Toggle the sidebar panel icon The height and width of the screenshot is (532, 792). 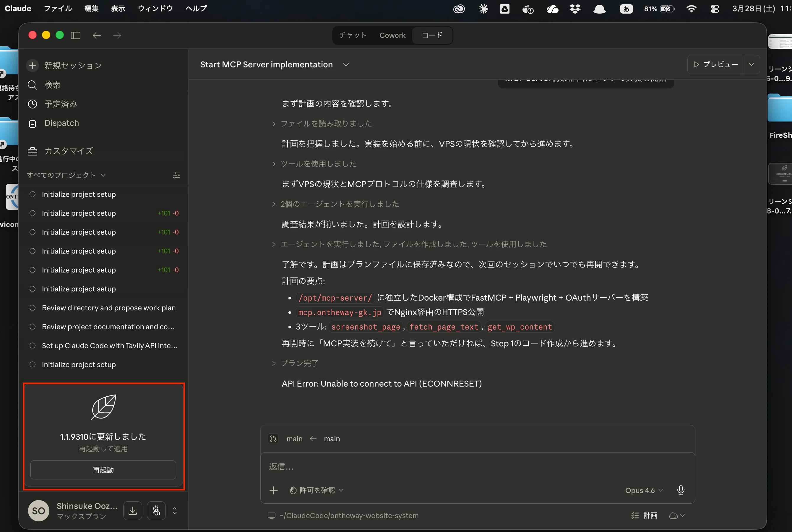(76, 35)
